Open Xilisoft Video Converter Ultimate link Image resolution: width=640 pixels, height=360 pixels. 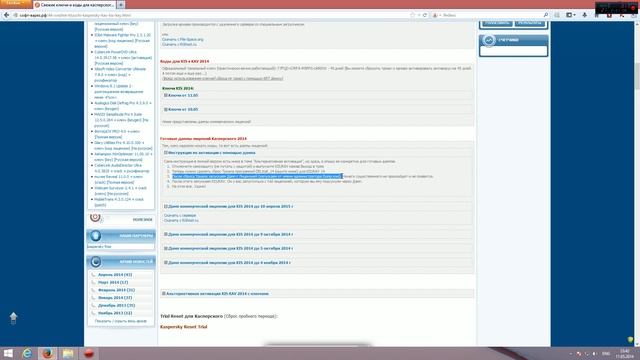coord(120,75)
